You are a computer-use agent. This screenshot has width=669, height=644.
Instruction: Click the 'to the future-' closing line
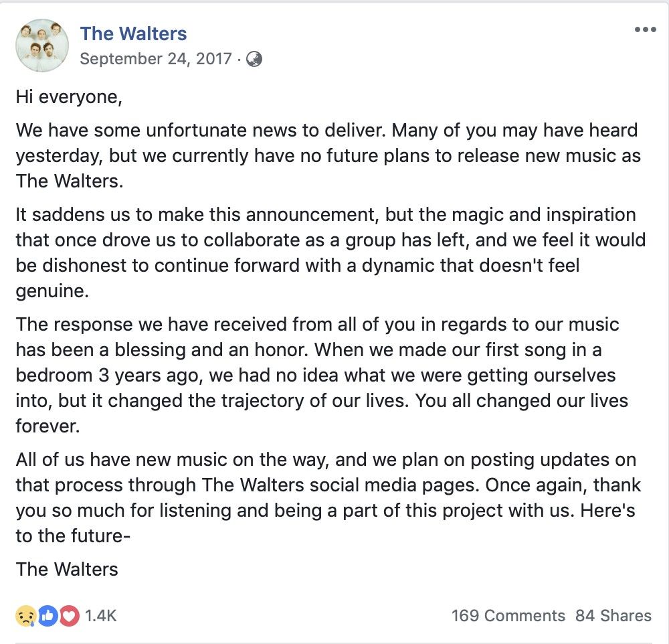pos(73,536)
